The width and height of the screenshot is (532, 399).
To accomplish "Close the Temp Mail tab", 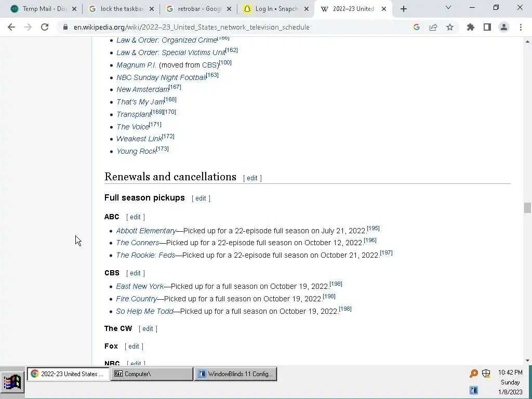I will click(74, 9).
